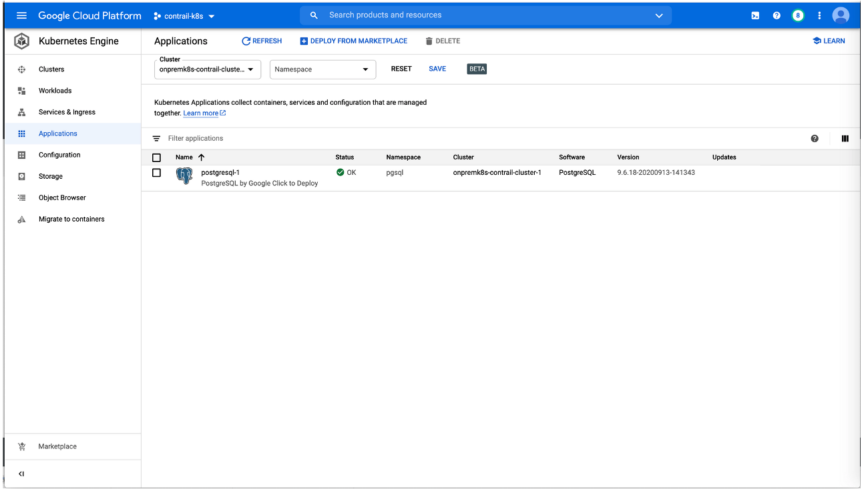Check the postgresql-1 row checkbox
This screenshot has height=495, width=868.
[x=157, y=173]
